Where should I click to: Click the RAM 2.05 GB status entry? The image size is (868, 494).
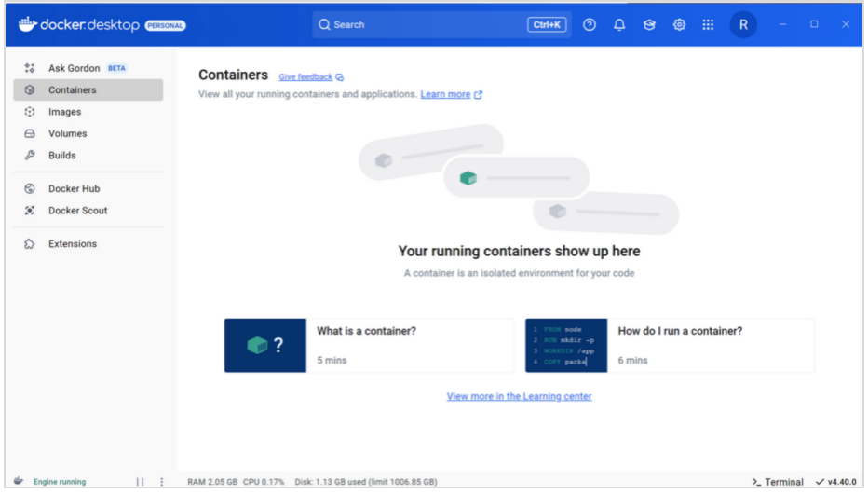tap(212, 482)
